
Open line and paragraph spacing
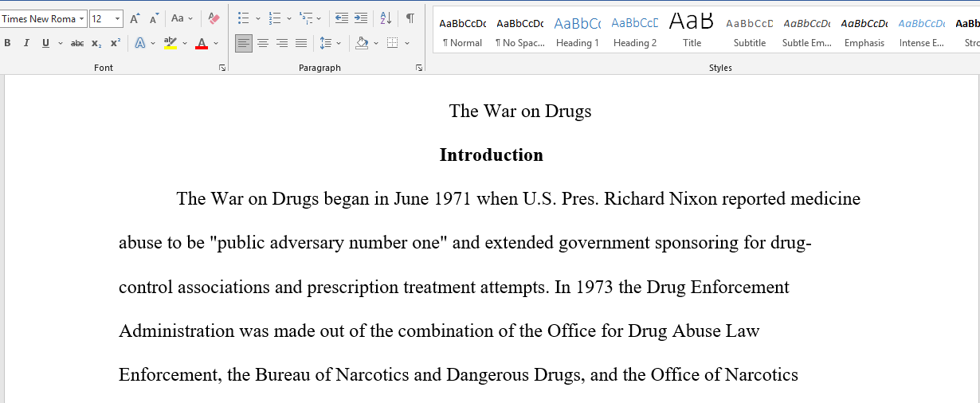point(325,43)
